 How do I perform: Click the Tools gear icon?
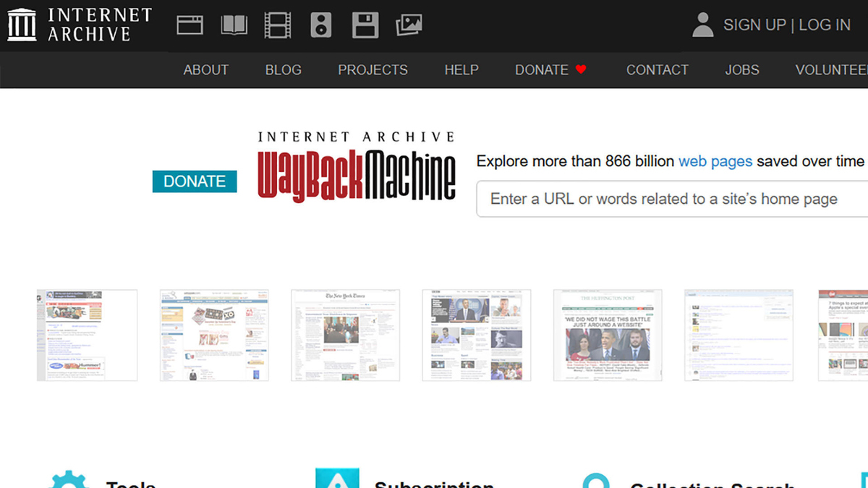click(69, 479)
